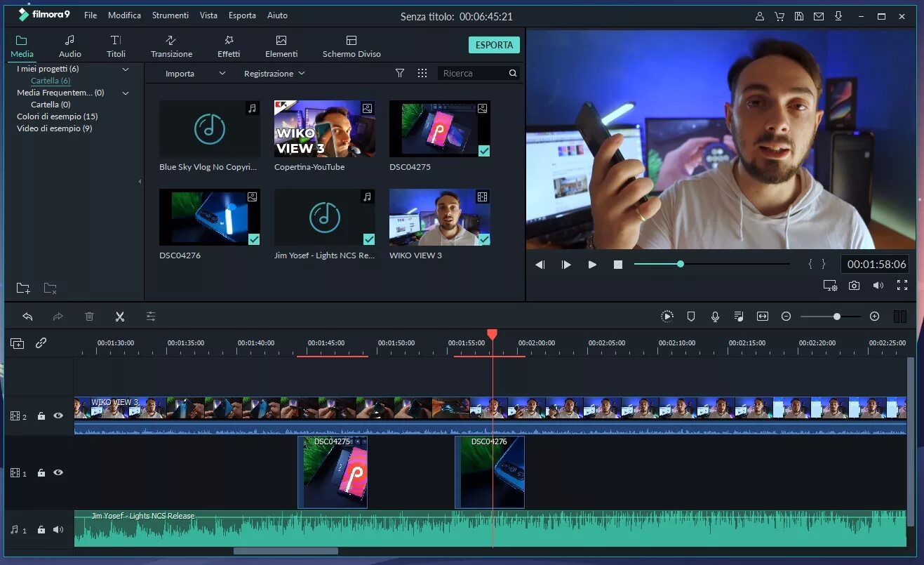Open the edit adjustments sliders icon
This screenshot has height=565, width=924.
pos(151,317)
